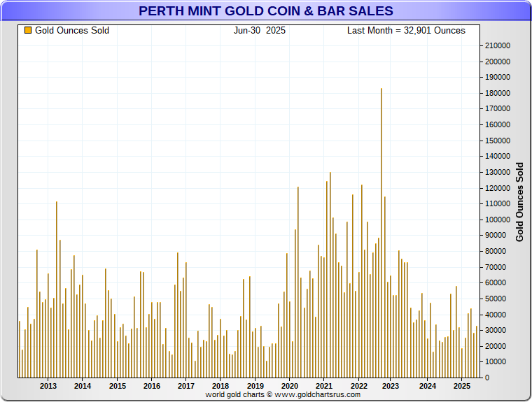This screenshot has height=402, width=532.
Task: Click the '210000' y-axis value
Action: tap(498, 45)
